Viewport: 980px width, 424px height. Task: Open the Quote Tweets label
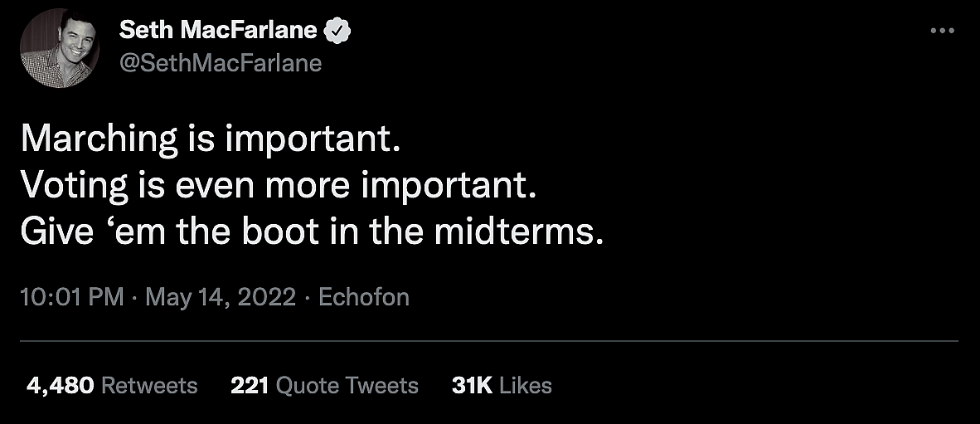click(347, 385)
